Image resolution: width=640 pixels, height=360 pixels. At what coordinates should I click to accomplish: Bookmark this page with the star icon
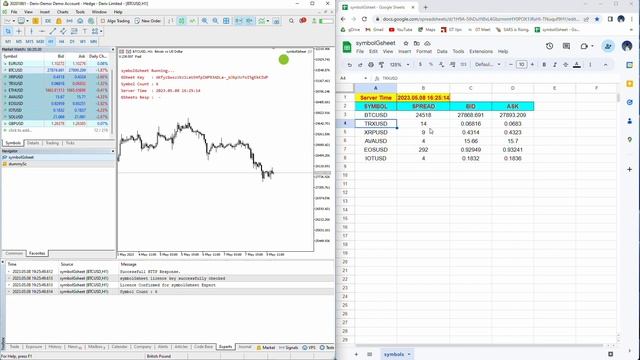click(597, 19)
